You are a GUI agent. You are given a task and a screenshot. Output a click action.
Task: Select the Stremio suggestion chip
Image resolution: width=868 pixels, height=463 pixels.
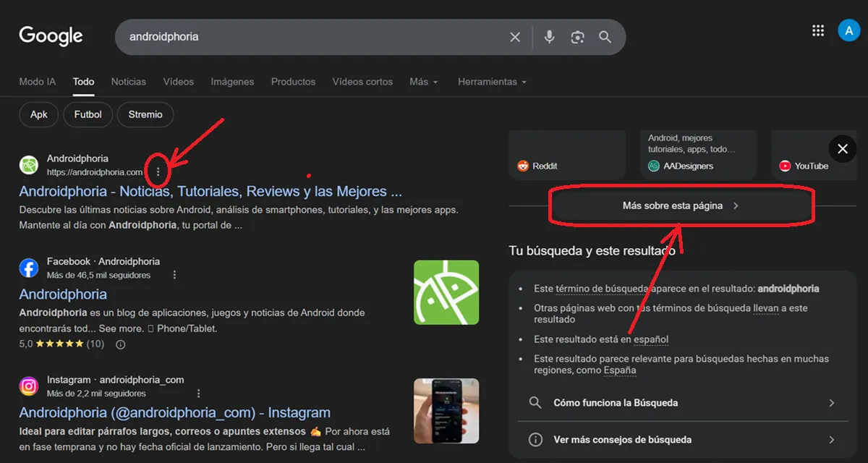pyautogui.click(x=145, y=114)
